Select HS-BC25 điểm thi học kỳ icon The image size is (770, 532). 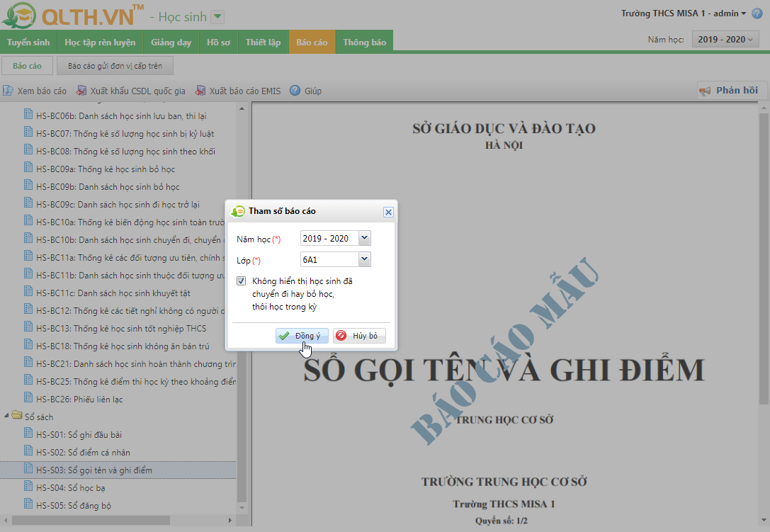28,380
